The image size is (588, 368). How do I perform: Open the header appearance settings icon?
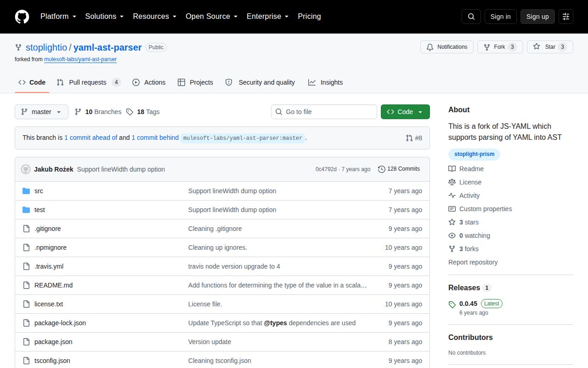566,17
